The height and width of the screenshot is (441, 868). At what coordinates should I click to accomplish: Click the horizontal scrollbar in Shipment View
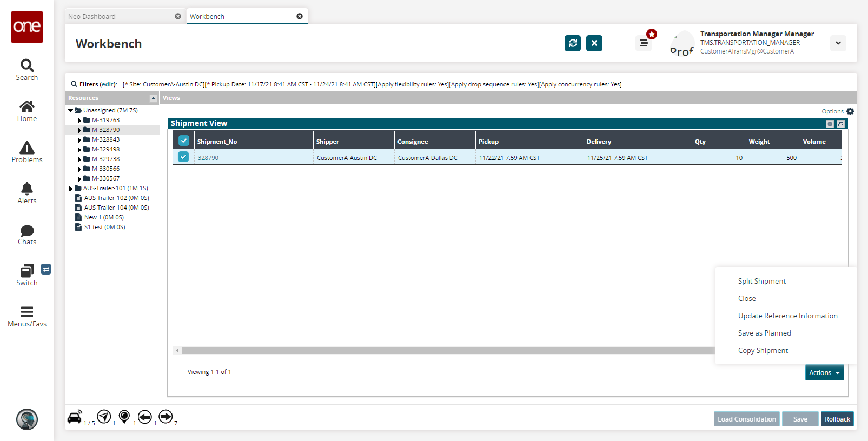coord(448,351)
